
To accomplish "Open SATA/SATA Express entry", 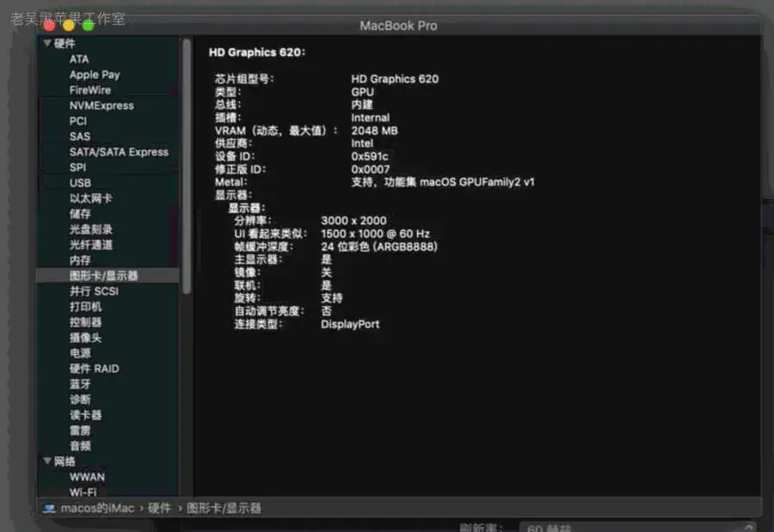I will 119,152.
